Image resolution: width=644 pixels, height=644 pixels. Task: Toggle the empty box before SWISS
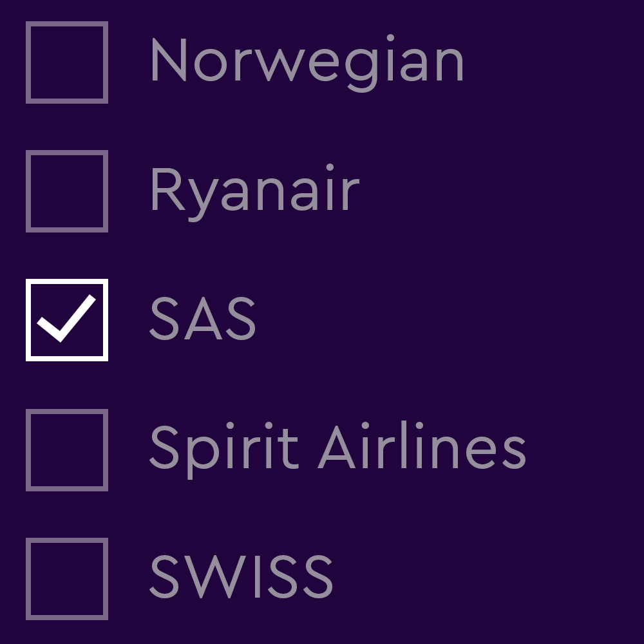pyautogui.click(x=67, y=578)
